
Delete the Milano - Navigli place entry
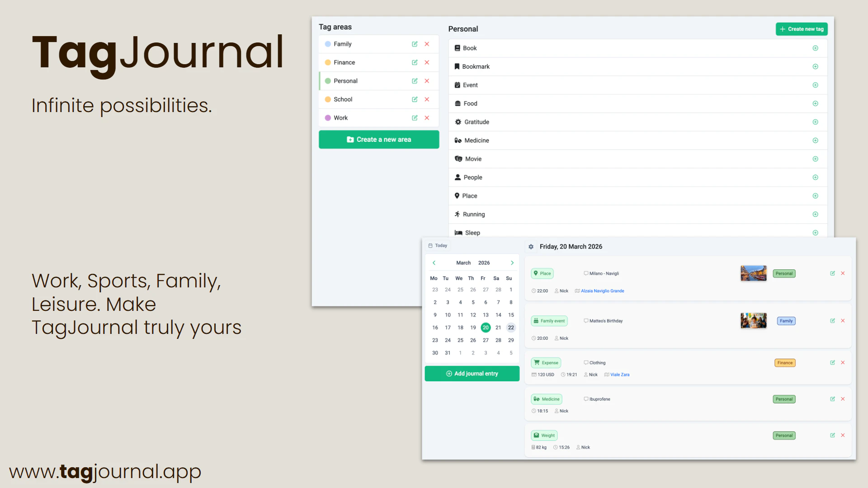tap(843, 273)
